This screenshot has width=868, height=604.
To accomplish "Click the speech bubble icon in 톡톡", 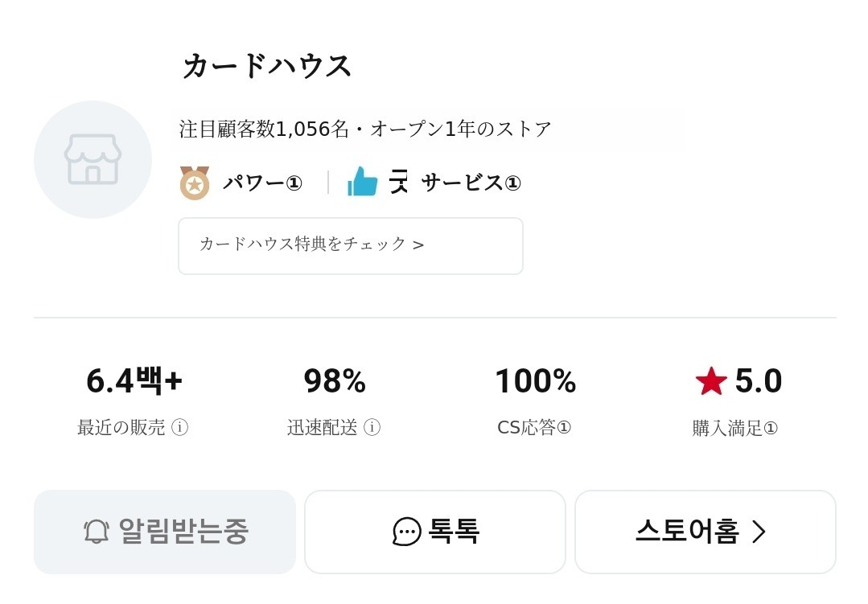I will coord(407,532).
